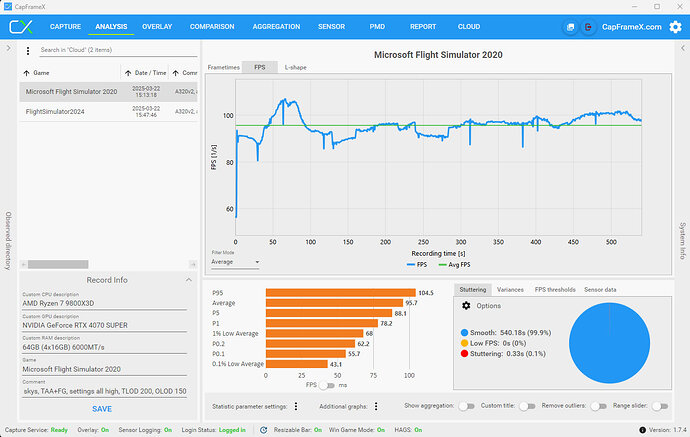Select Microsoft Flight Simulator 2020 record row
This screenshot has height=437, width=690.
[x=108, y=92]
